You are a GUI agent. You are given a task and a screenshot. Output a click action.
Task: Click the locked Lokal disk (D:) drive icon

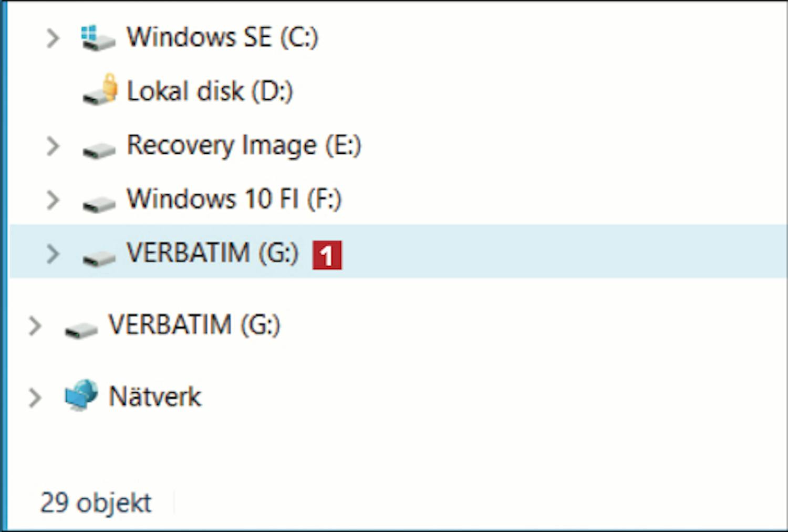click(x=100, y=90)
